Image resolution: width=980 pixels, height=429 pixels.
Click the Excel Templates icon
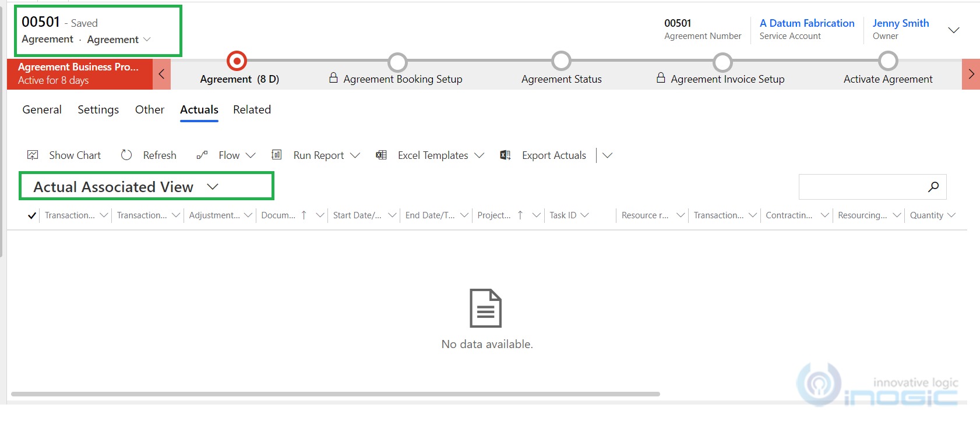coord(381,155)
